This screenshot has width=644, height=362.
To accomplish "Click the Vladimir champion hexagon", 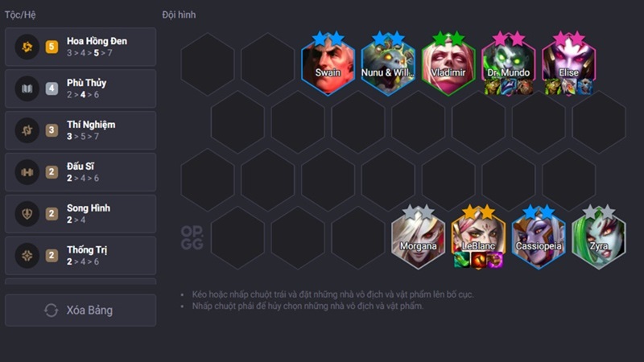I will click(448, 65).
